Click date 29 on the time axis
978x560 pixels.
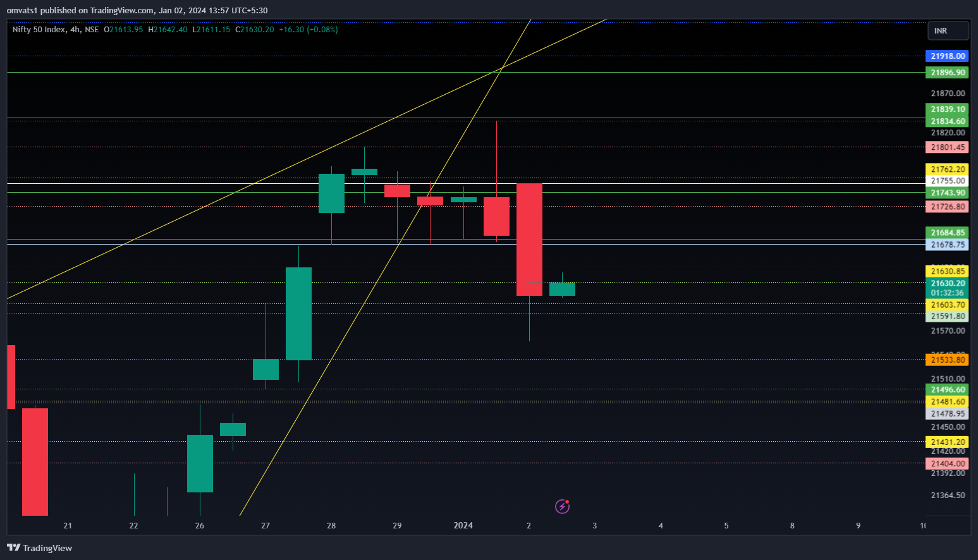[397, 526]
